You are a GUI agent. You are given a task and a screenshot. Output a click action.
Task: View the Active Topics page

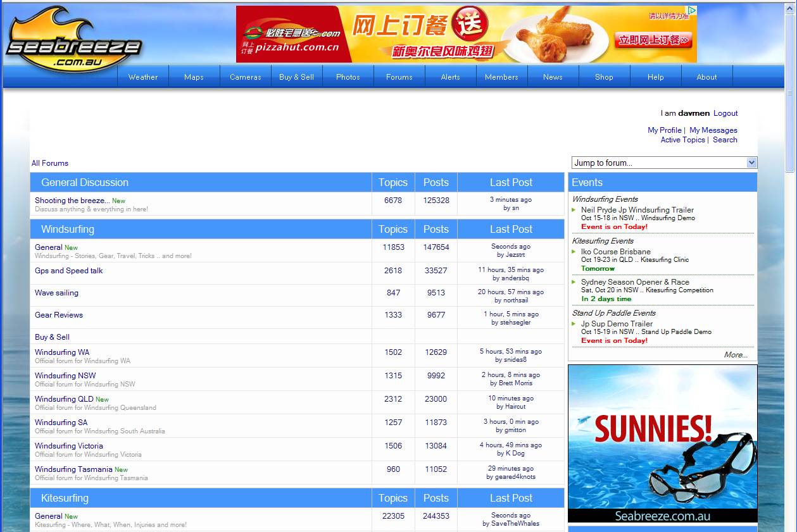pyautogui.click(x=682, y=140)
